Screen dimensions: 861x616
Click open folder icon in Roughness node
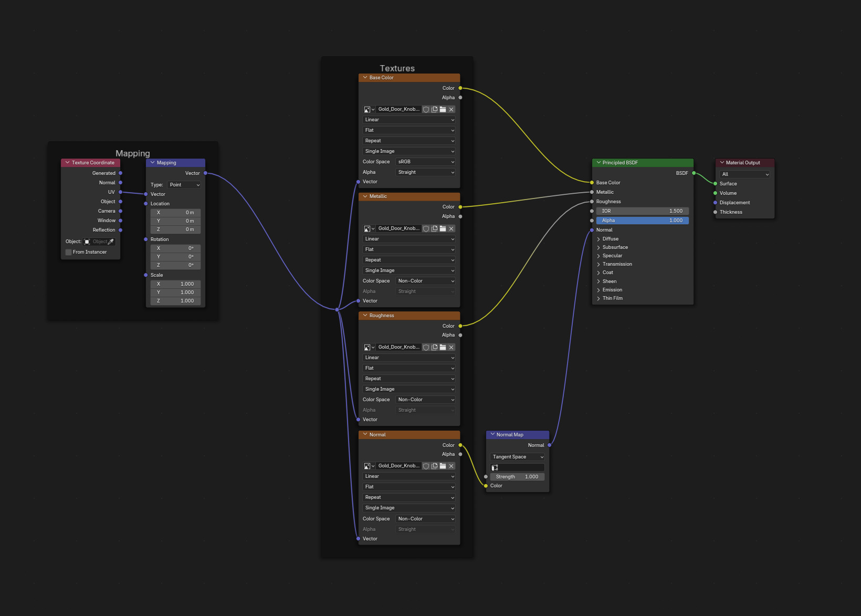pos(443,348)
